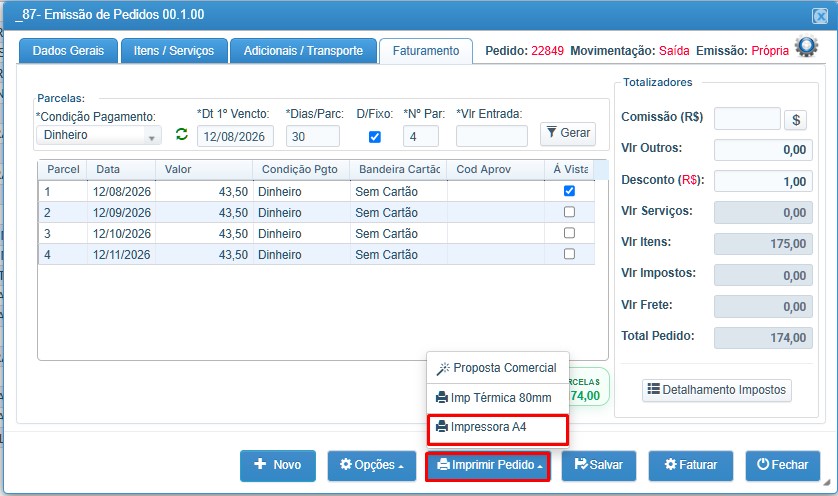This screenshot has height=496, width=838.
Task: Expand the Opções dropdown button
Action: click(371, 465)
